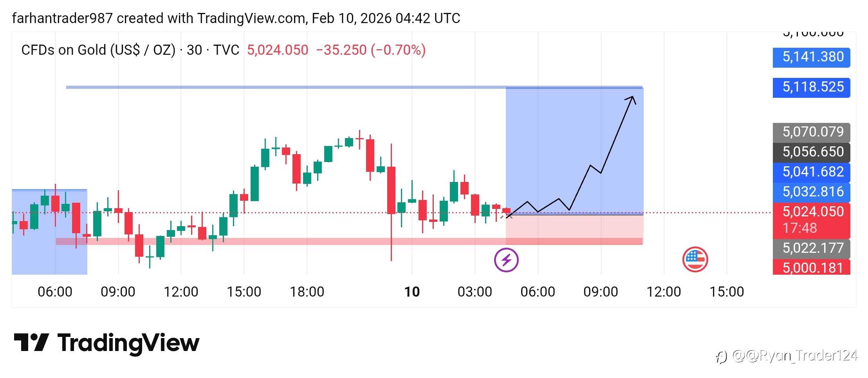The width and height of the screenshot is (868, 378).
Task: Click the small cross marker at entry point
Action: pyautogui.click(x=509, y=216)
